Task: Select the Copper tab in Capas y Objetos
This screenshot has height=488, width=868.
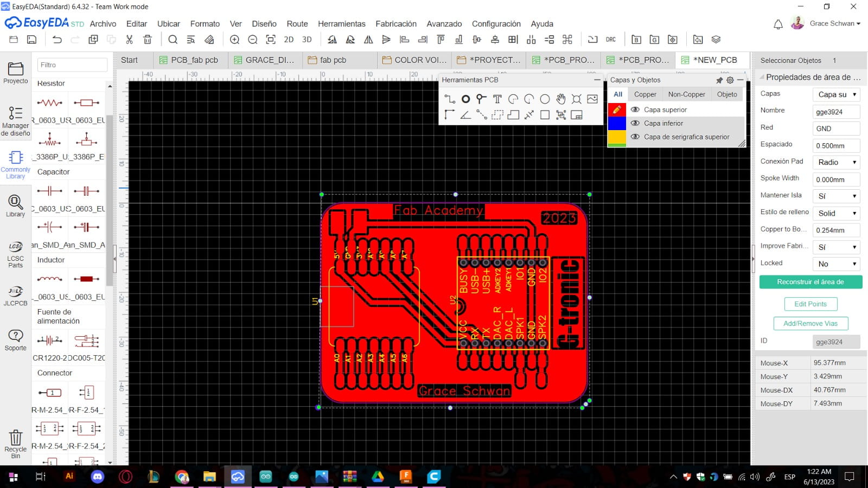Action: pos(645,94)
